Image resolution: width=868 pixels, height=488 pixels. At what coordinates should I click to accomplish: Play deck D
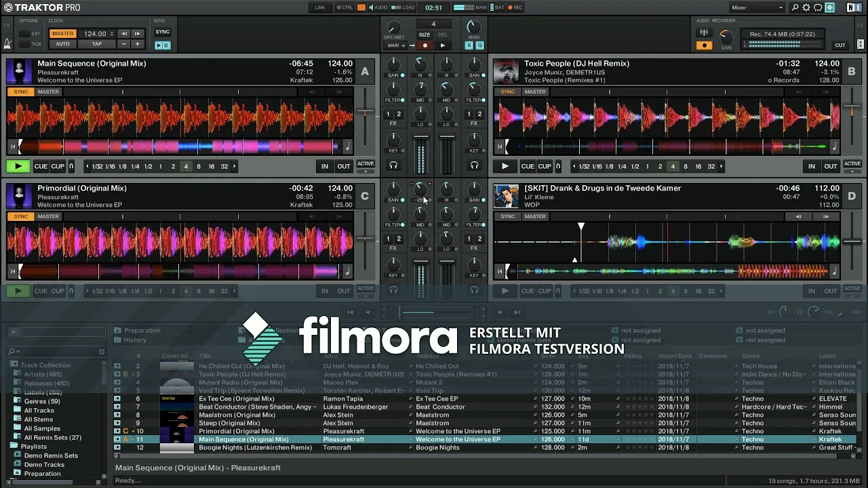505,291
